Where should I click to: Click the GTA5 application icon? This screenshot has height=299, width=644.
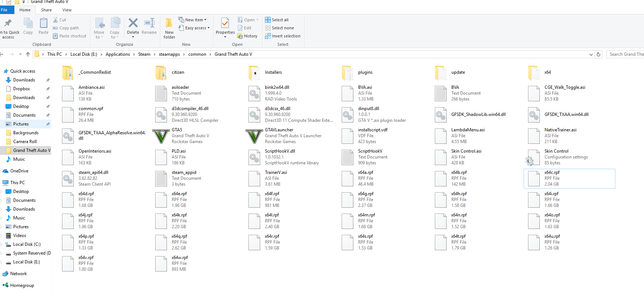click(161, 136)
